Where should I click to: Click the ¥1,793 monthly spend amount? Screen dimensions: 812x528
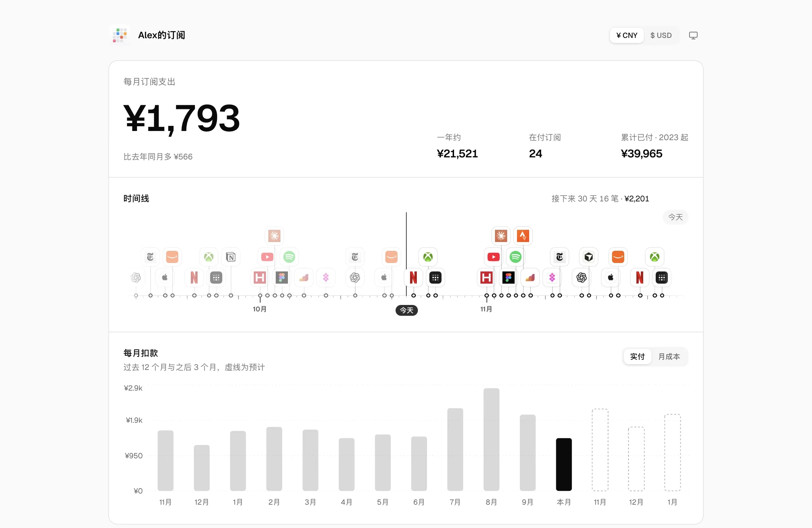coord(181,118)
